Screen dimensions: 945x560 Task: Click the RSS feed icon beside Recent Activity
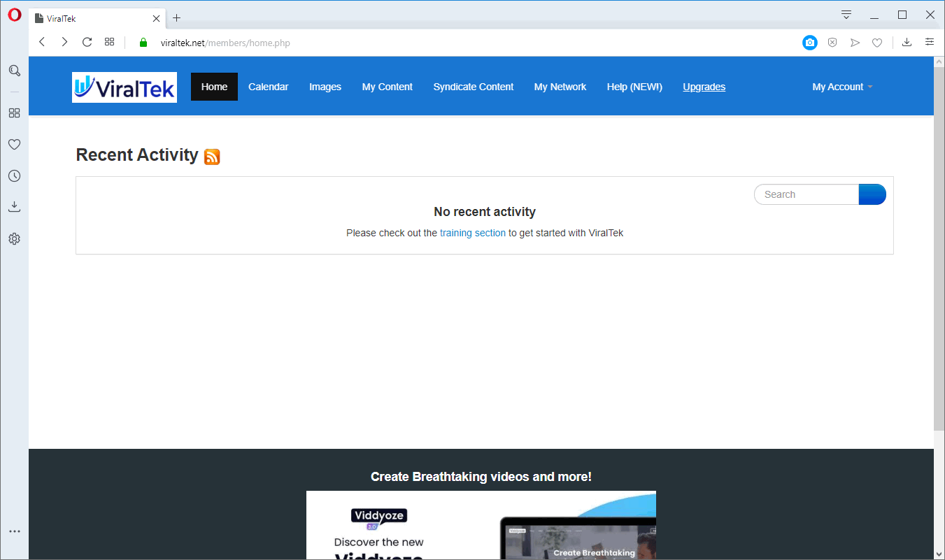pos(212,157)
